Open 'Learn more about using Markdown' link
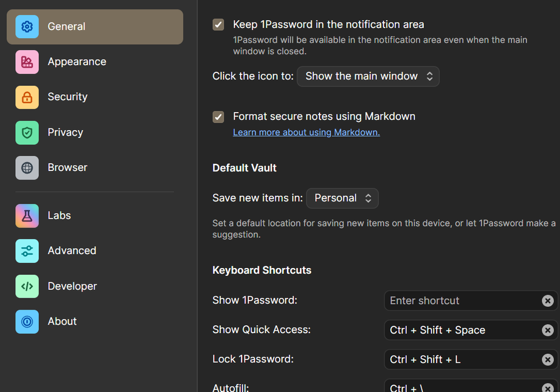 tap(306, 132)
